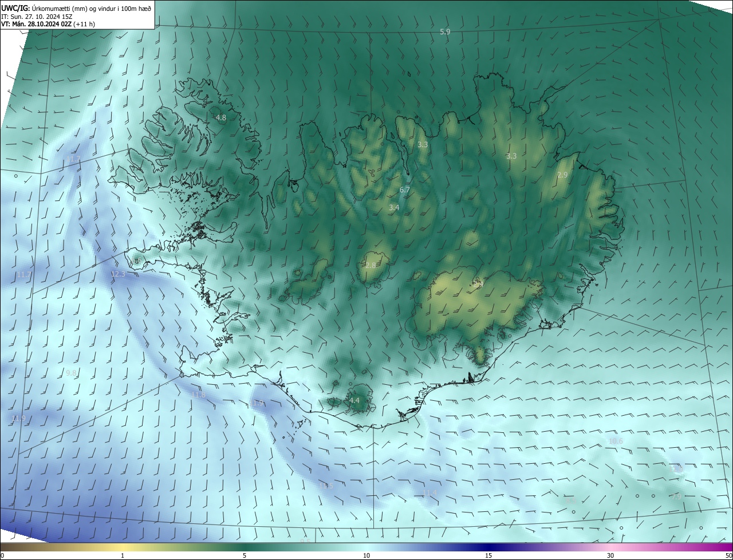The height and width of the screenshot is (560, 733).
Task: Click the initial time line "IT: Sun. 27. 10. 2024 15Z"
Action: pyautogui.click(x=37, y=16)
